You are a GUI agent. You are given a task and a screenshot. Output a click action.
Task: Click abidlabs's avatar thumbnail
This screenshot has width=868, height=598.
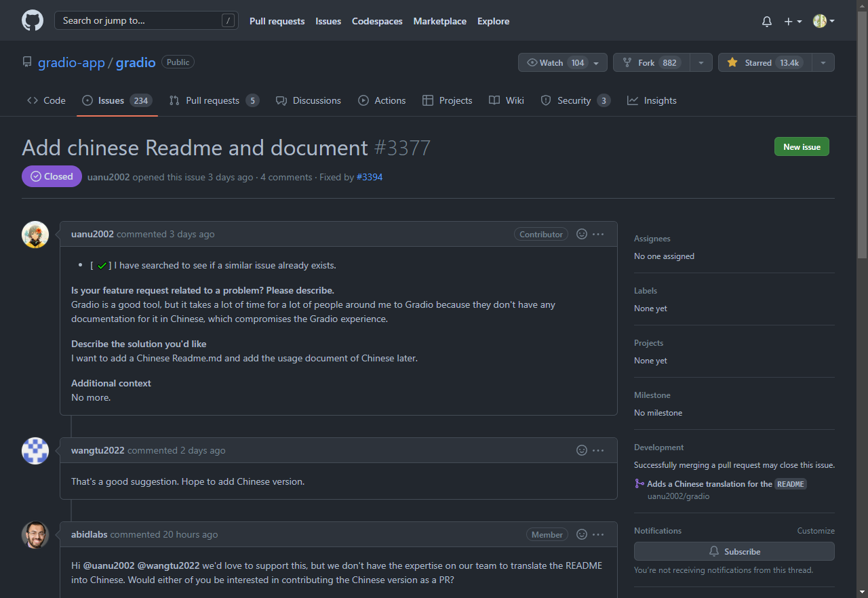(35, 535)
